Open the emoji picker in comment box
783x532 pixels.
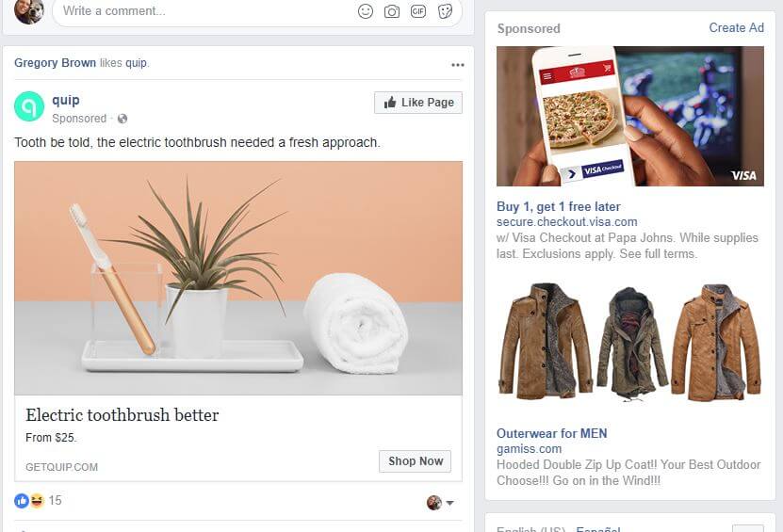[x=366, y=11]
